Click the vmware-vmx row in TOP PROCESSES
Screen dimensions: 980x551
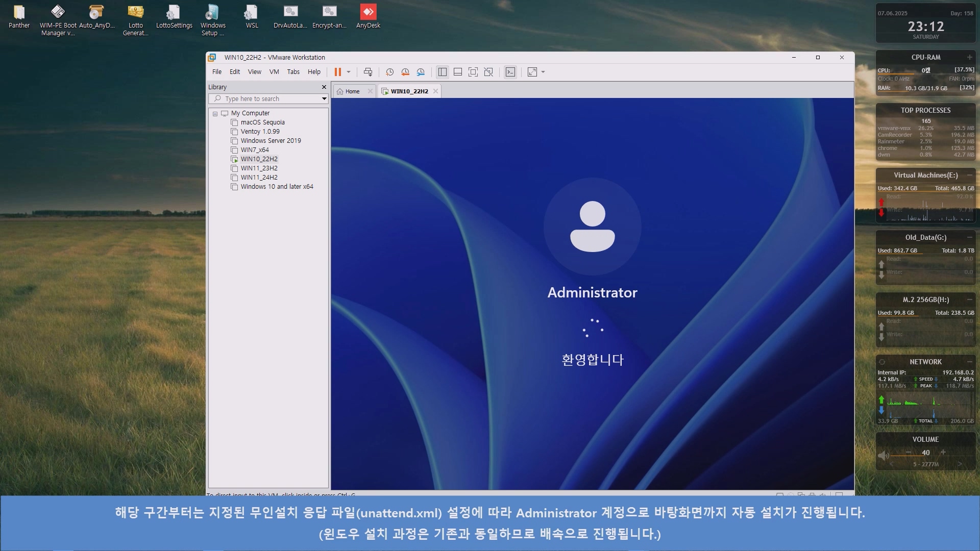[925, 128]
